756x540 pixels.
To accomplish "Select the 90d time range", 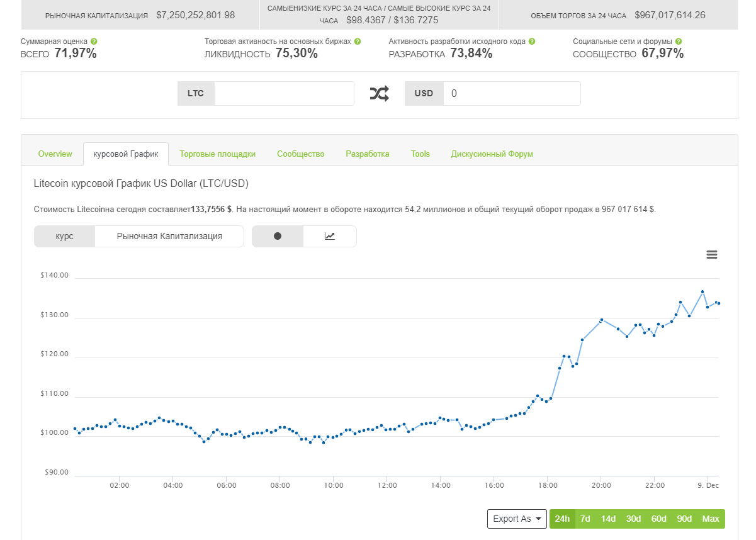I will (x=684, y=519).
